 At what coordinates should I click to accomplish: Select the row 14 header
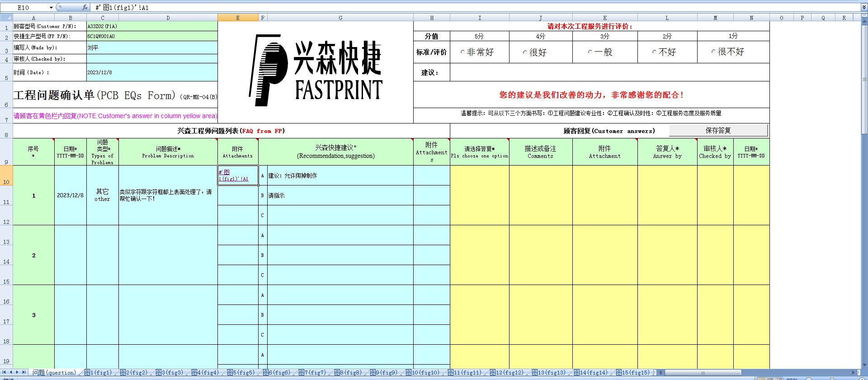click(6, 255)
